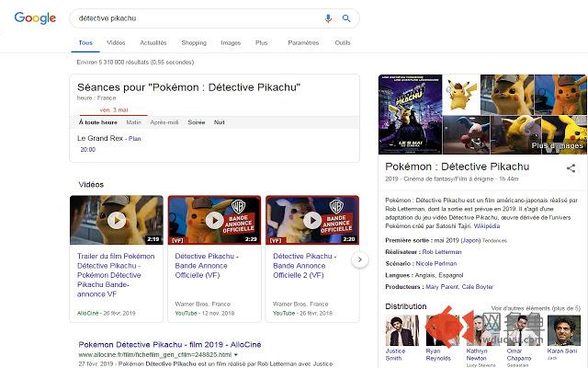Activate voice search microphone icon
Screen dimensions: 588x368
pos(328,18)
